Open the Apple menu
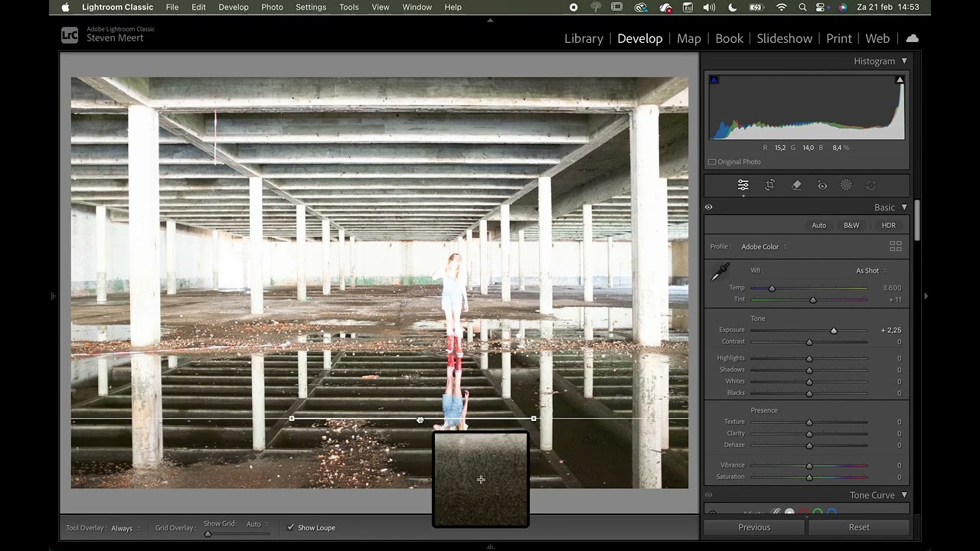 point(65,7)
